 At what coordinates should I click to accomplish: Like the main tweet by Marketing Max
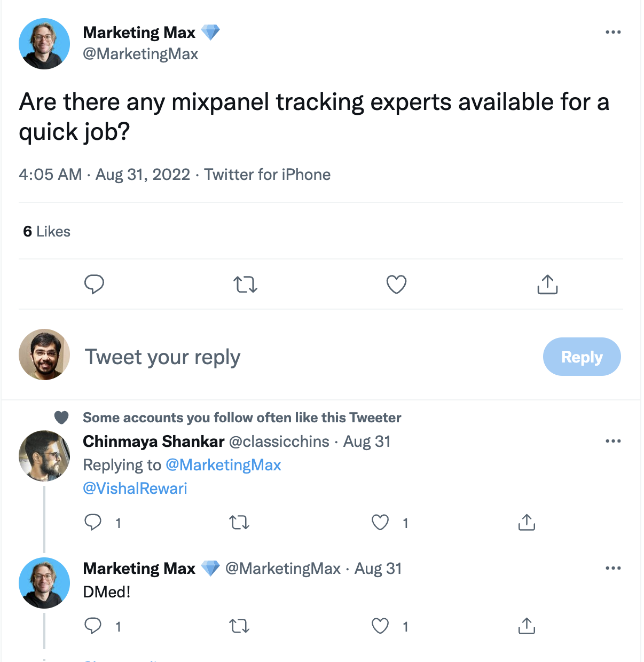point(396,285)
